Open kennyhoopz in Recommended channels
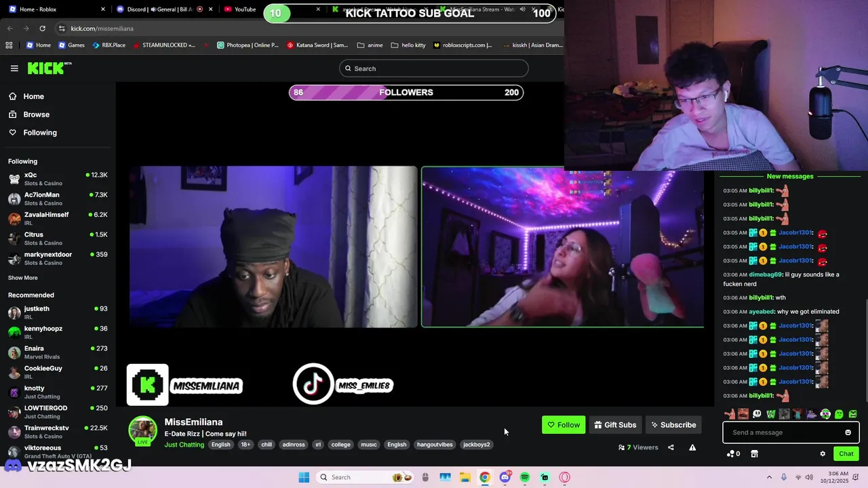 [58, 332]
